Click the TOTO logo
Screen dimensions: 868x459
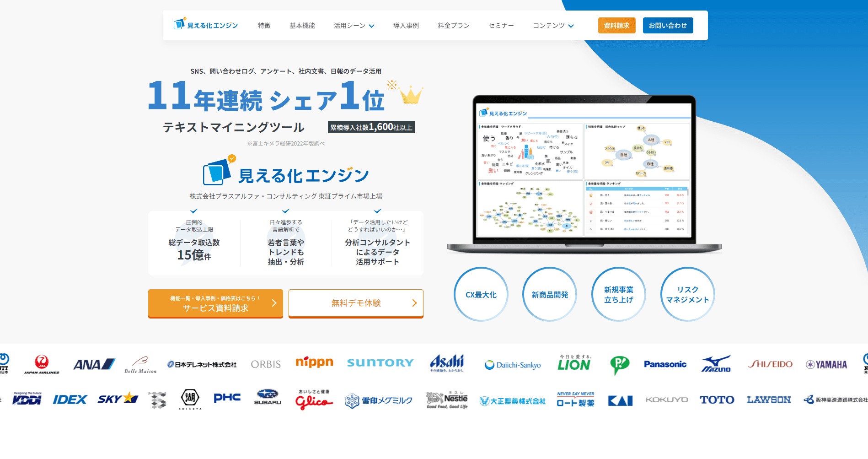[x=717, y=400]
